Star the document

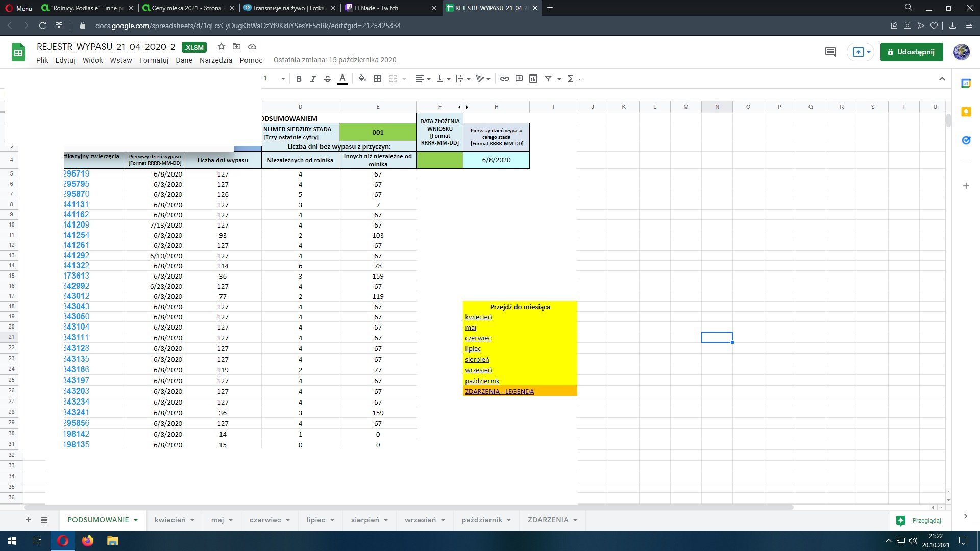[x=222, y=47]
